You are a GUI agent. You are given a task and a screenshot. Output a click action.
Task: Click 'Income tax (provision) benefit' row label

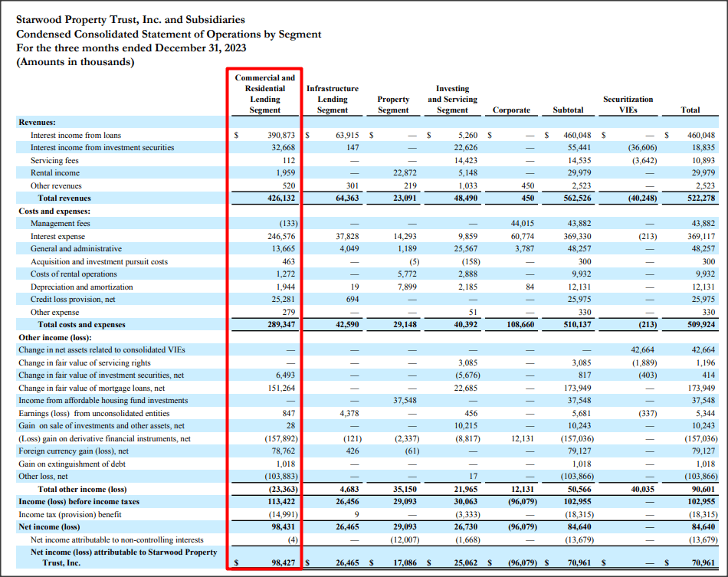click(70, 514)
